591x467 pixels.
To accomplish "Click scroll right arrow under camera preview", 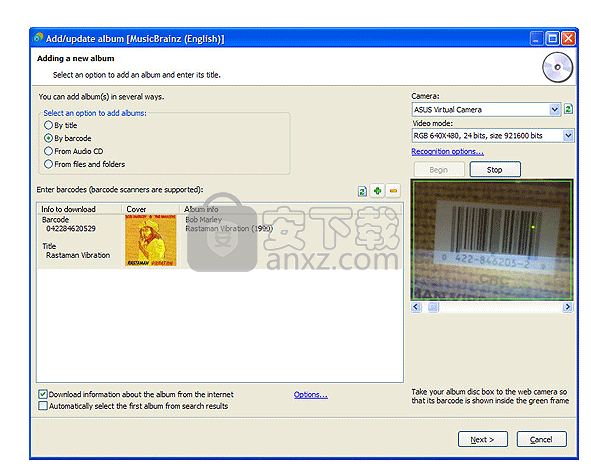I will click(568, 307).
